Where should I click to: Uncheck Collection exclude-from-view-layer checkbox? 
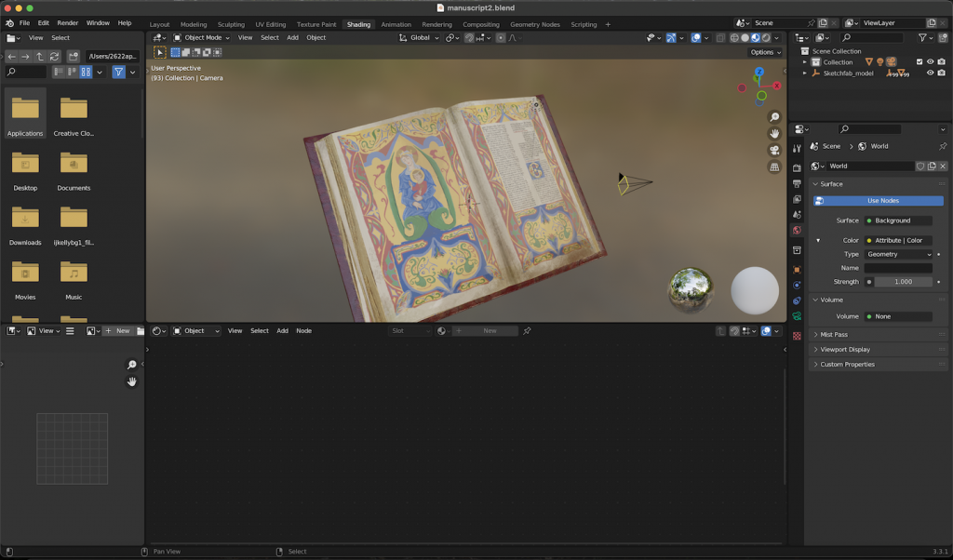click(919, 62)
